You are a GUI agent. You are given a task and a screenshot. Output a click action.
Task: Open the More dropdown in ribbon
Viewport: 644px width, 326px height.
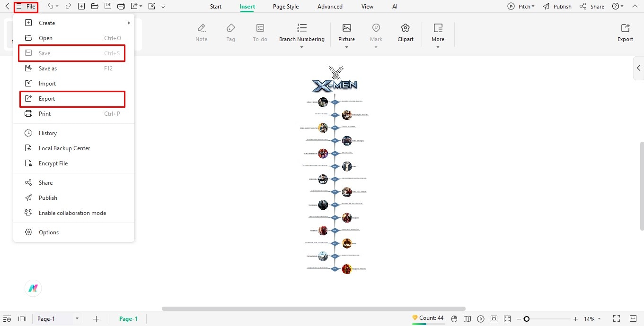coord(438,47)
